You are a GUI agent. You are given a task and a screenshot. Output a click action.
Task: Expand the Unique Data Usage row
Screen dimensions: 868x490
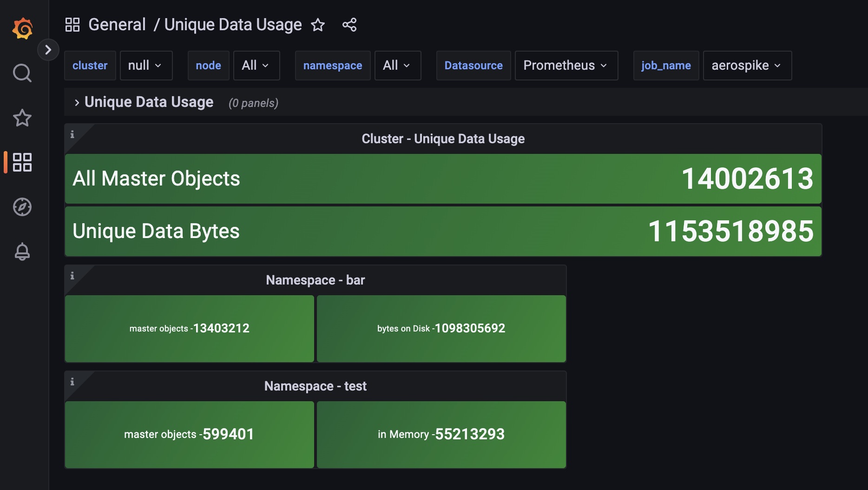[x=149, y=102]
